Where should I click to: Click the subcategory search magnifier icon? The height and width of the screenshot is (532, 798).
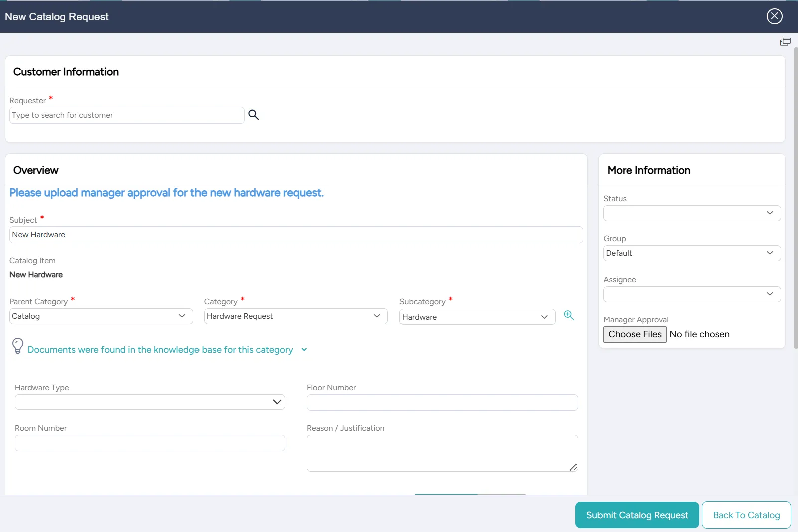pyautogui.click(x=569, y=315)
